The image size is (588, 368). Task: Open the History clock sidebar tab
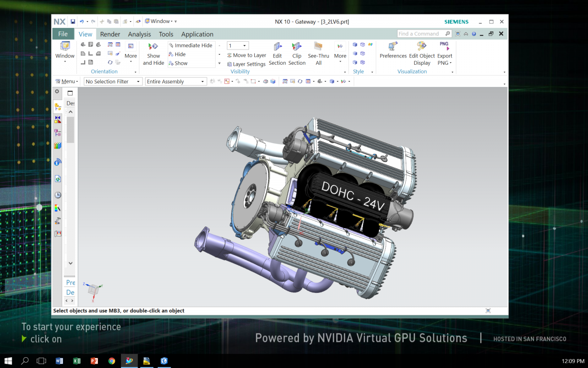pyautogui.click(x=58, y=195)
